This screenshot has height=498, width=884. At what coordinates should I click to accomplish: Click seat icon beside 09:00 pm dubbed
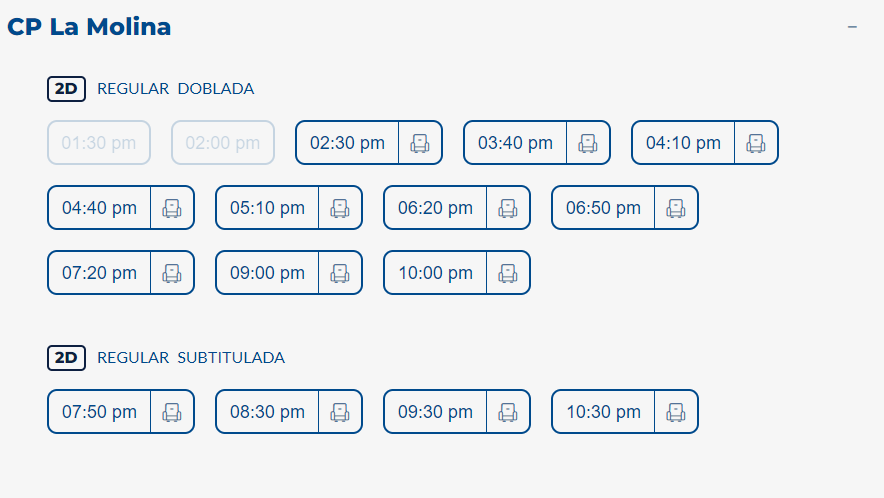[340, 273]
